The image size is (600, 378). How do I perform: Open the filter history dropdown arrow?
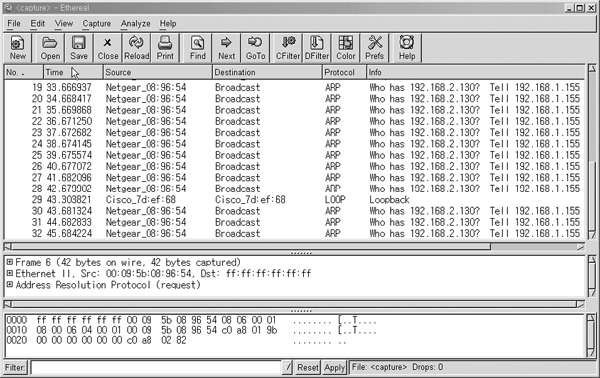click(x=288, y=368)
